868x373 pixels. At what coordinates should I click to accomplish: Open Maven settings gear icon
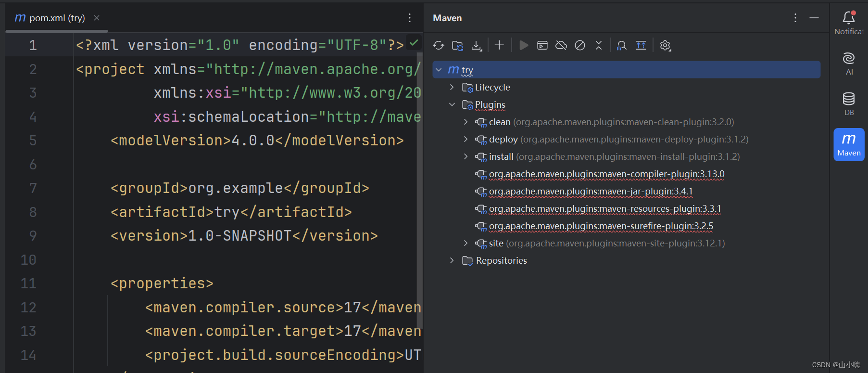(666, 45)
